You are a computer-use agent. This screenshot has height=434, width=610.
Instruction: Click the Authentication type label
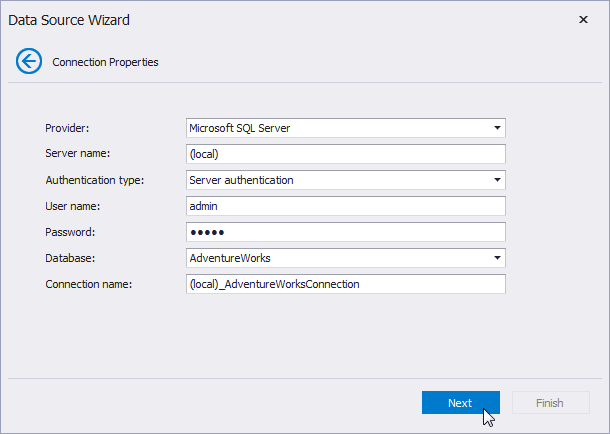coord(95,180)
